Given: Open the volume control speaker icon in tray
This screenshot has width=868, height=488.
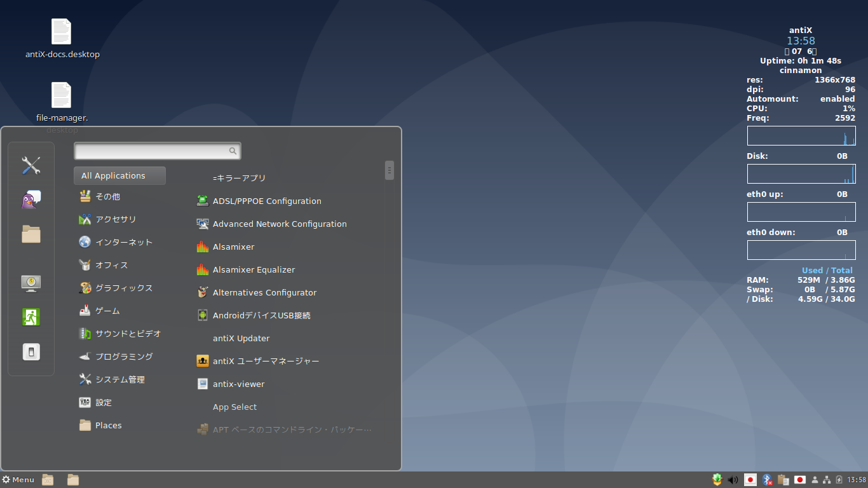Looking at the screenshot, I should tap(733, 480).
